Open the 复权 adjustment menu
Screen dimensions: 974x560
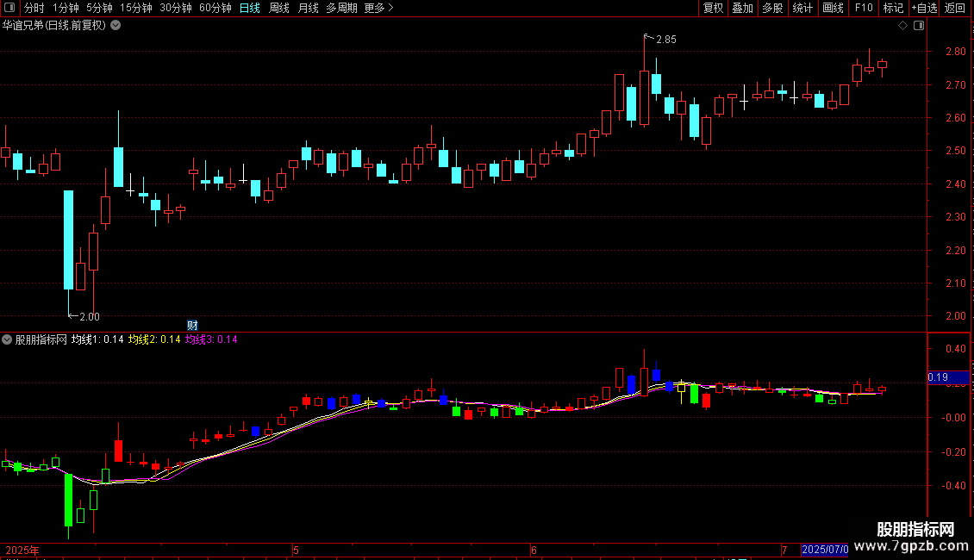713,8
